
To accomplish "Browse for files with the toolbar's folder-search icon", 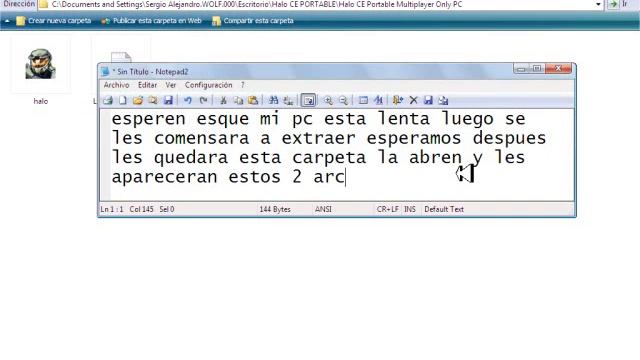I will [153, 100].
